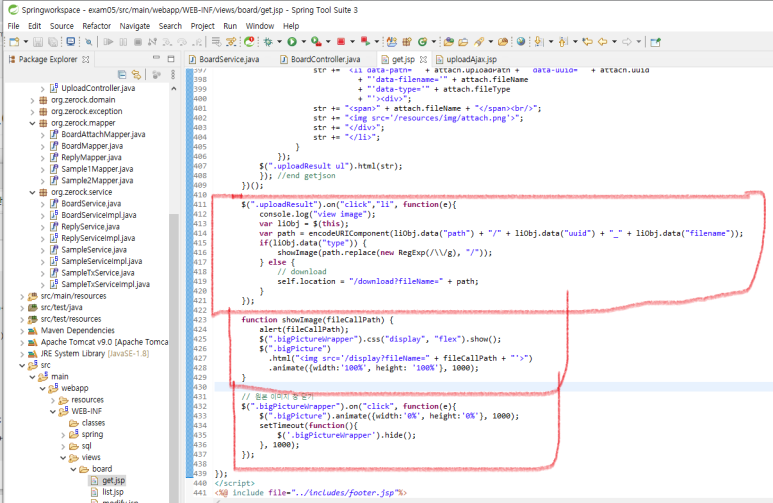Click the Search flashlight toolbar icon
773x503 pixels.
click(x=479, y=42)
